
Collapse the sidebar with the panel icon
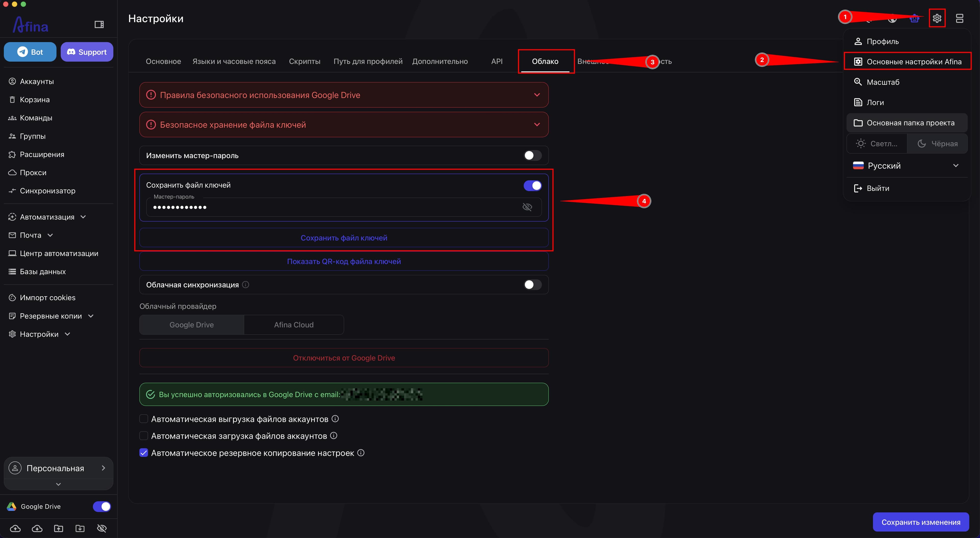tap(99, 24)
